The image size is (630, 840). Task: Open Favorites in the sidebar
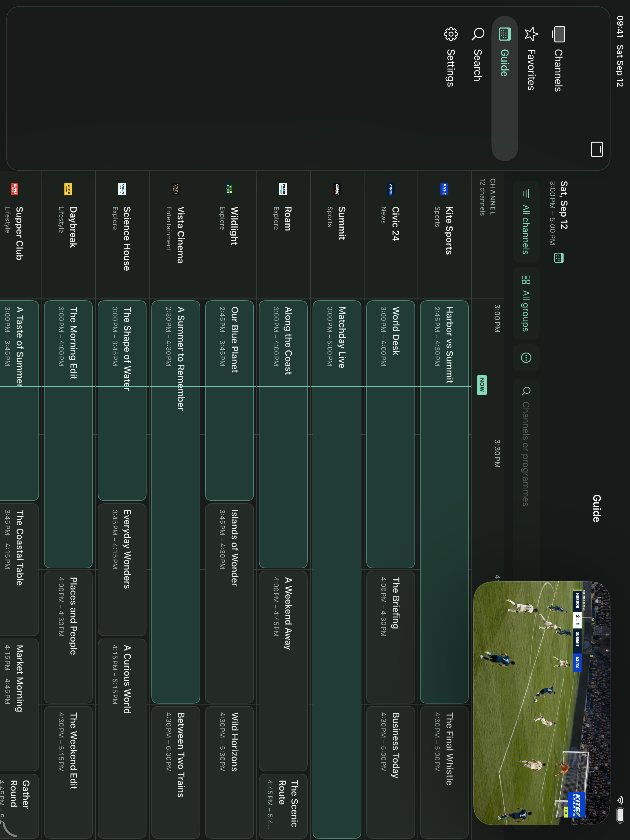(531, 88)
